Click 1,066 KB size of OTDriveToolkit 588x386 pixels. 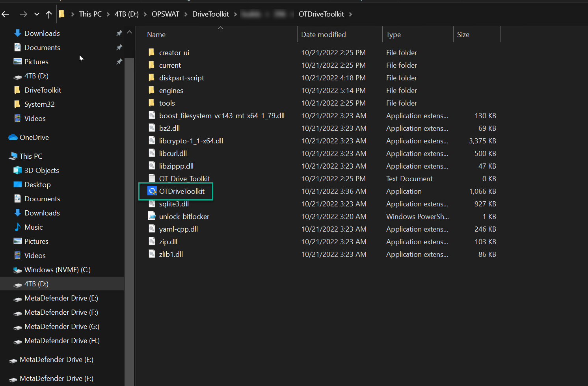(482, 191)
